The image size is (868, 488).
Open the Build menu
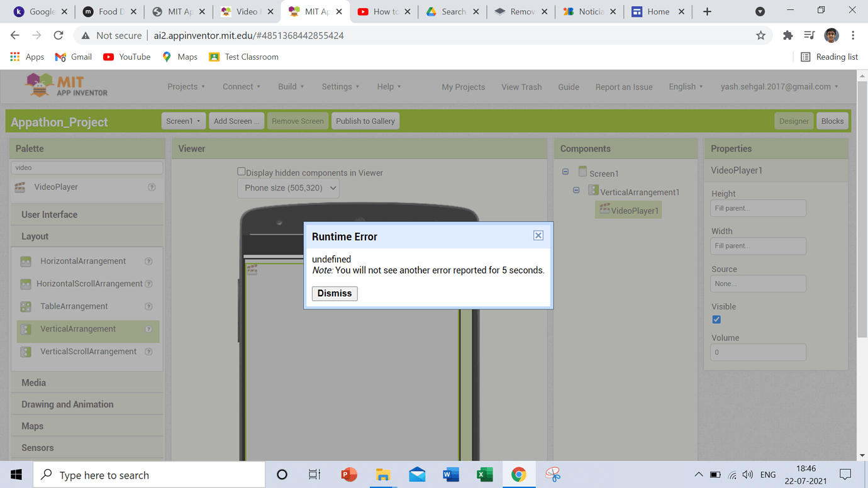click(x=291, y=87)
